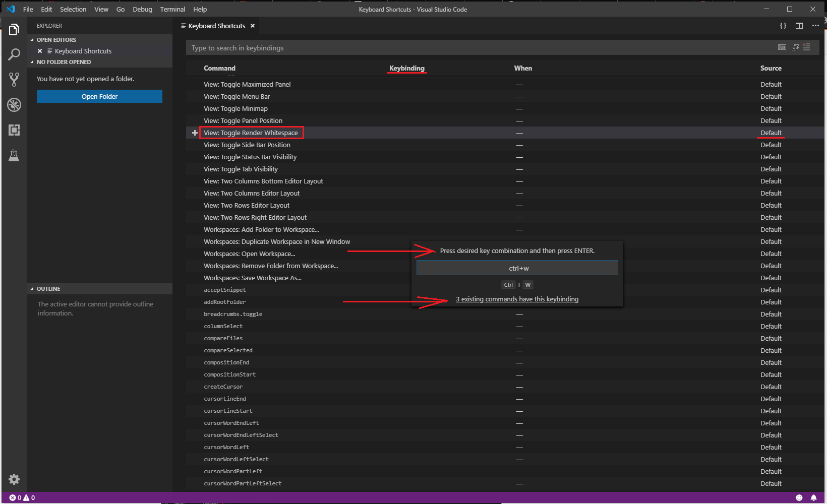
Task: Select 'View: Two Rows Right Editor Layout' row
Action: click(505, 217)
